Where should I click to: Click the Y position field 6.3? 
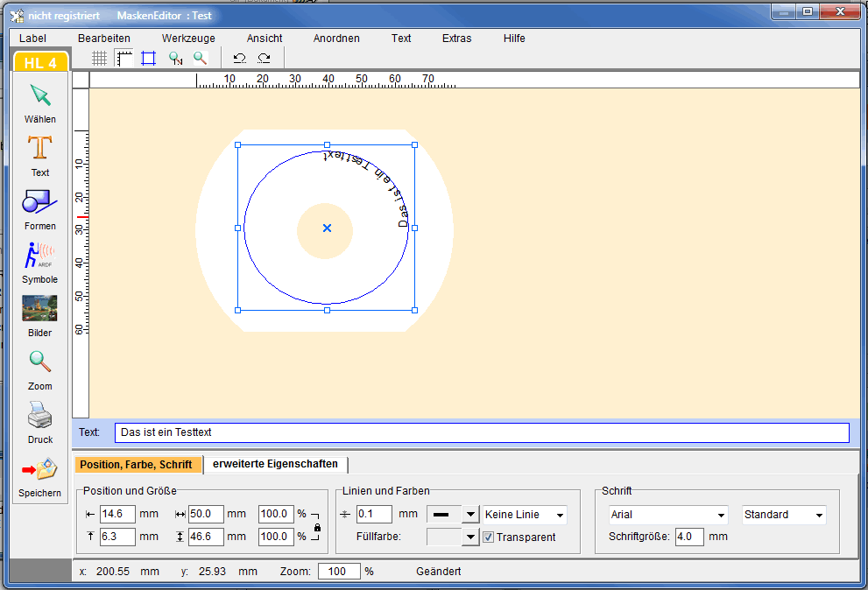point(117,537)
